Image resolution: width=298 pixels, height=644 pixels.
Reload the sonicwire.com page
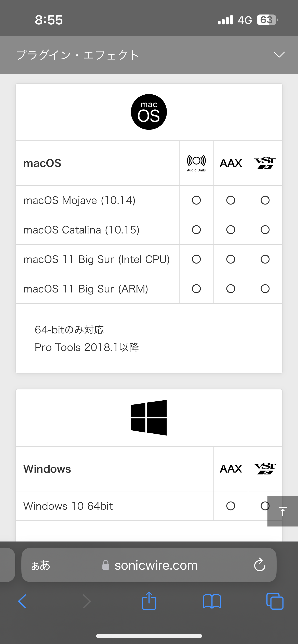(260, 565)
